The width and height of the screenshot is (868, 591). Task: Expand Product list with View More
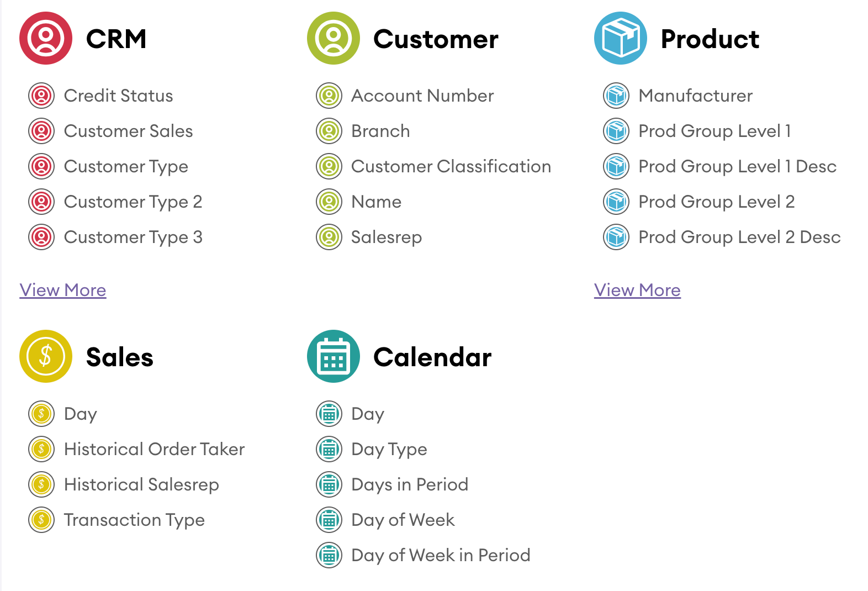point(637,290)
